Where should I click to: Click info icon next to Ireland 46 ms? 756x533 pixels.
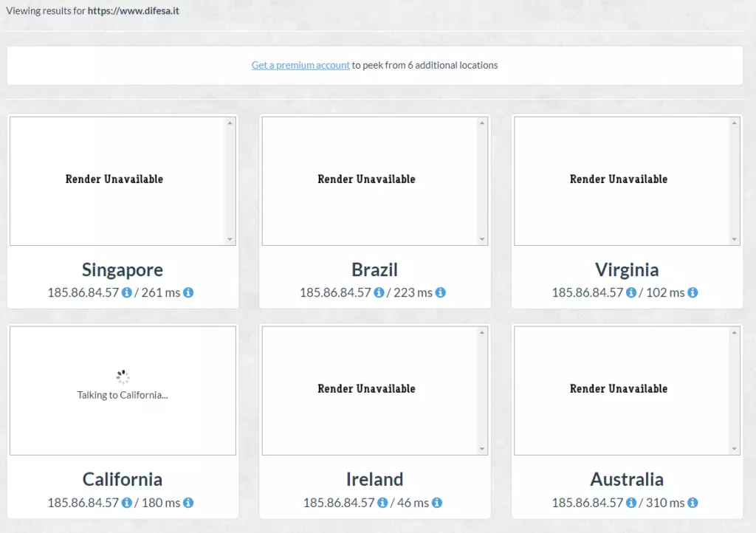(437, 503)
